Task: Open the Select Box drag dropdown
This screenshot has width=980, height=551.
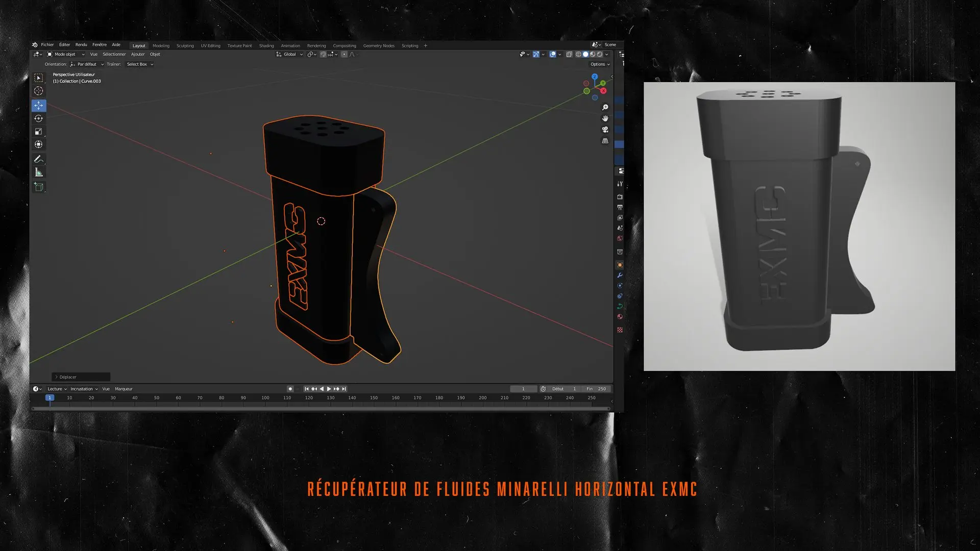Action: click(140, 64)
